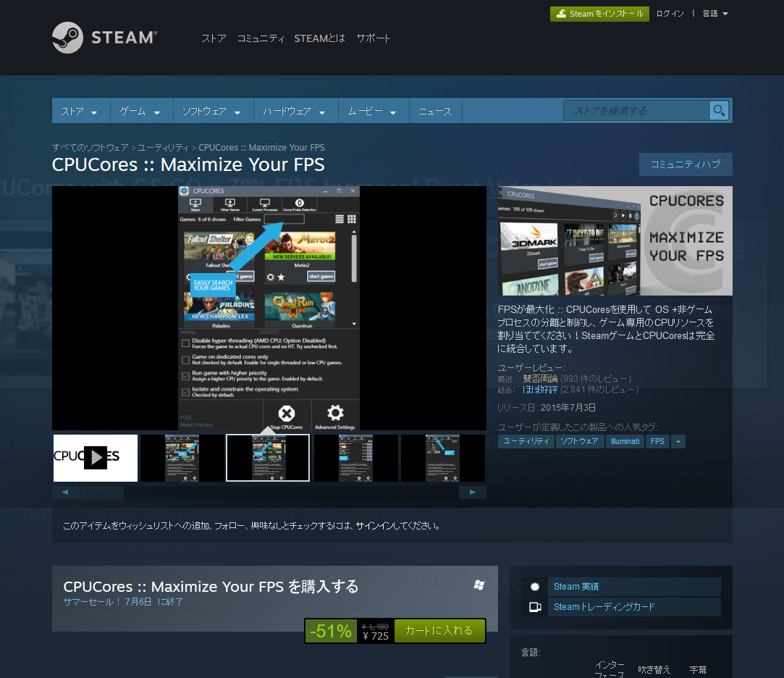Click the store search input field
The height and width of the screenshot is (678, 784).
(636, 111)
